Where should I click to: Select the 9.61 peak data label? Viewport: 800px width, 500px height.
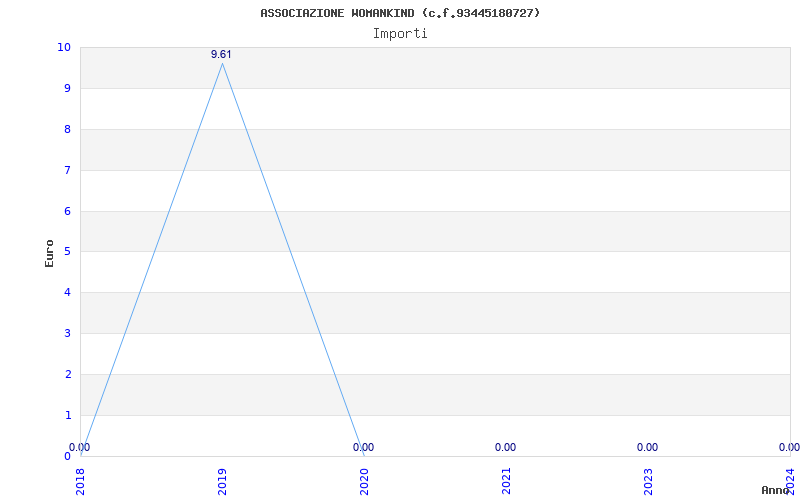221,55
